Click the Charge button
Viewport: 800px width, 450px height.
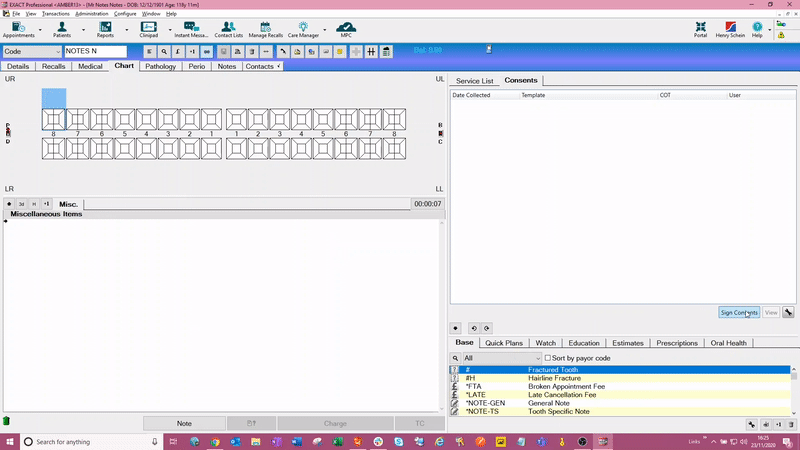(x=335, y=423)
